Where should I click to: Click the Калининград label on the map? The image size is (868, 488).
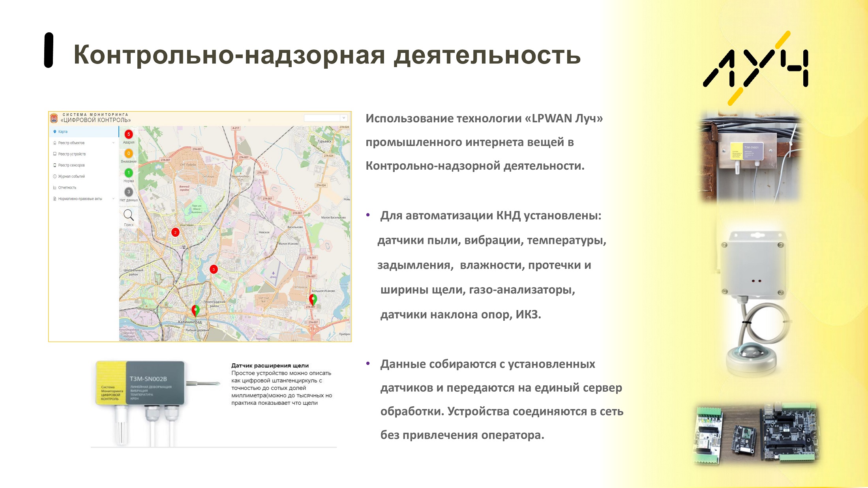(x=190, y=322)
